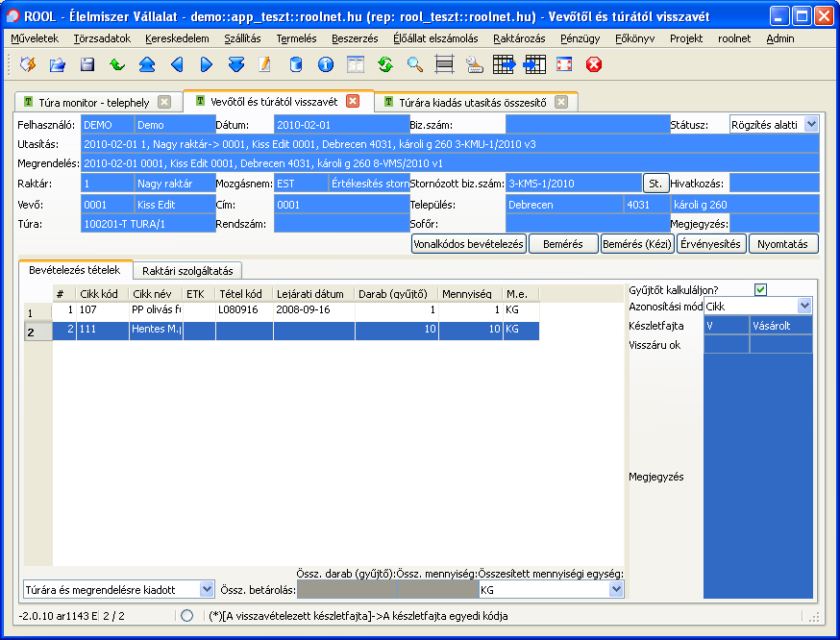840x640 pixels.
Task: Click the Vonalkódos bevételezés button
Action: click(468, 244)
